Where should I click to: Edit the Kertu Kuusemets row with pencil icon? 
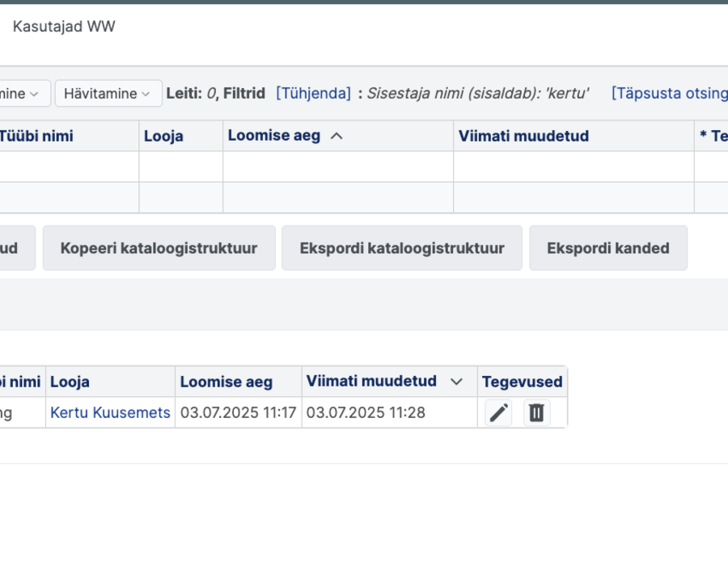click(x=498, y=412)
